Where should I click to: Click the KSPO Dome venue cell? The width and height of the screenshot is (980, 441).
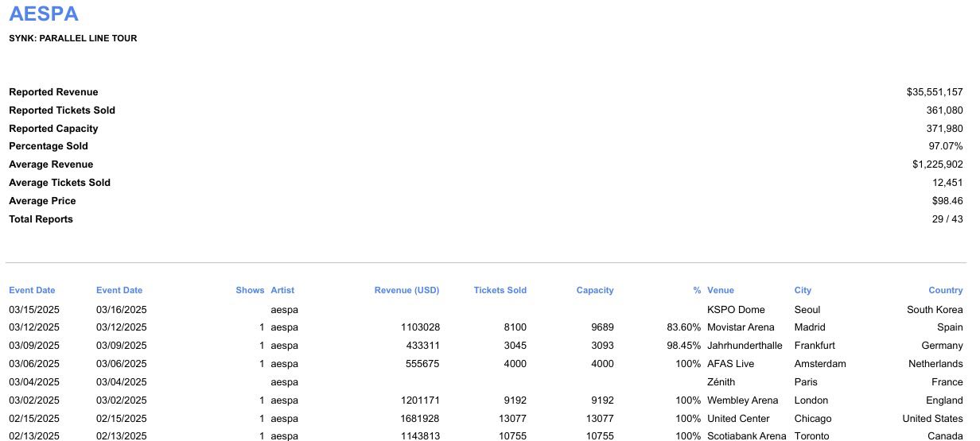[x=736, y=310]
